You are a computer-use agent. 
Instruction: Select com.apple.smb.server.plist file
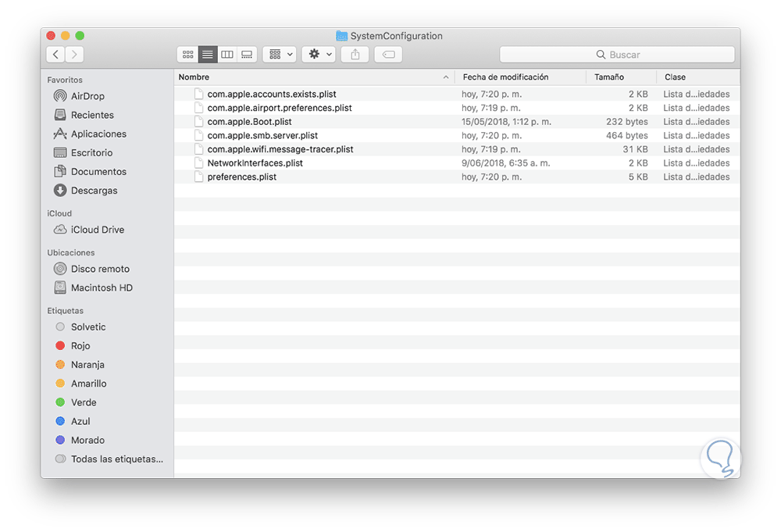point(457,135)
